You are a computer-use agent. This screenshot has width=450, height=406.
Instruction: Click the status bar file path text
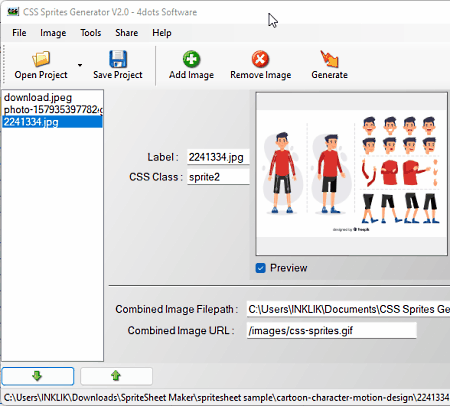coord(226,397)
